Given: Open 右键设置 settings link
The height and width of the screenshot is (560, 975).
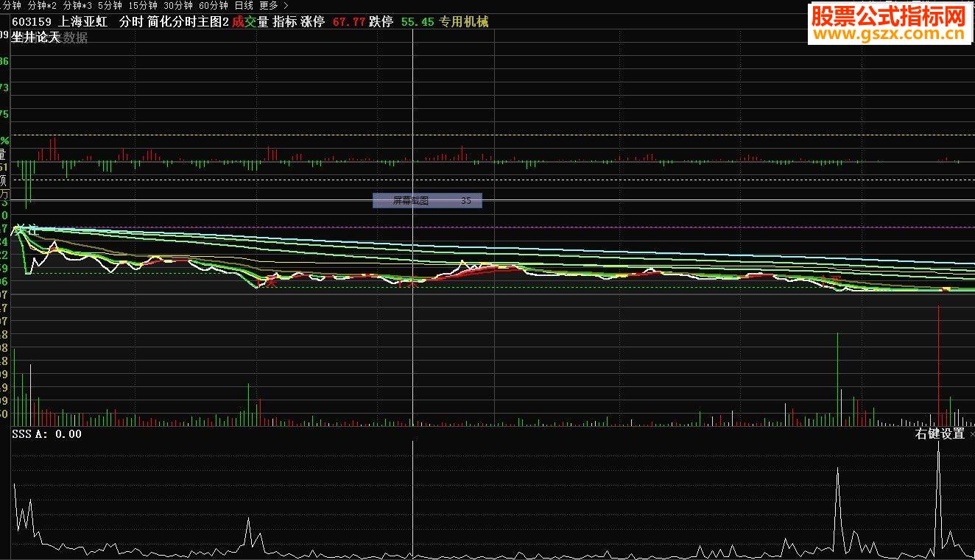Looking at the screenshot, I should coord(940,434).
